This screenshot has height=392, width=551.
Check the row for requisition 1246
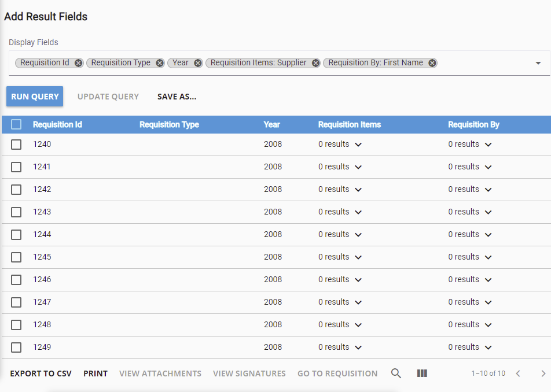(x=16, y=280)
